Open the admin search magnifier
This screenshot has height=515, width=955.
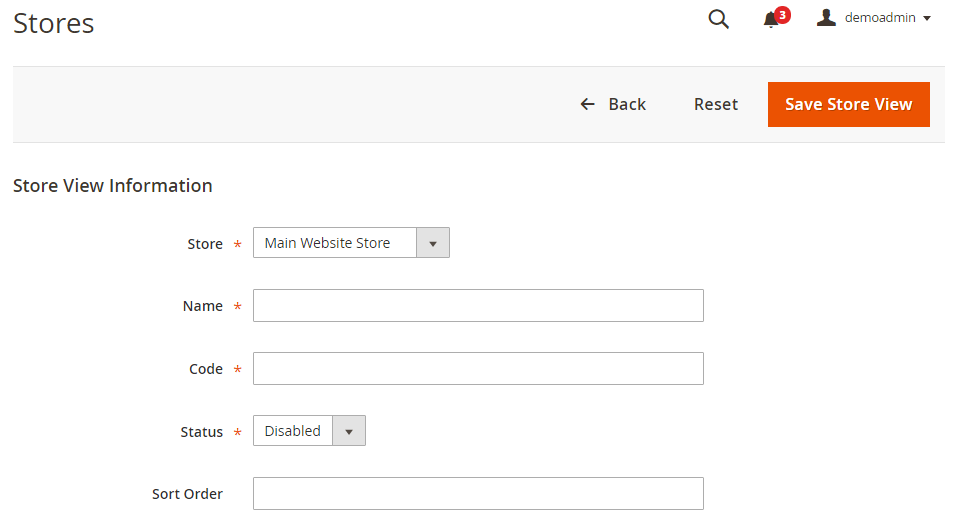[718, 19]
